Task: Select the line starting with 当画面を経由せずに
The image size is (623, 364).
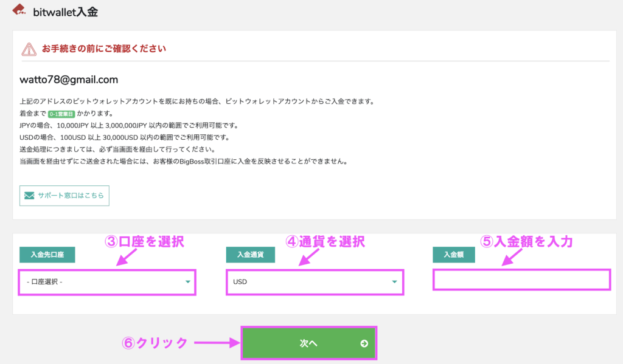Action: [184, 161]
